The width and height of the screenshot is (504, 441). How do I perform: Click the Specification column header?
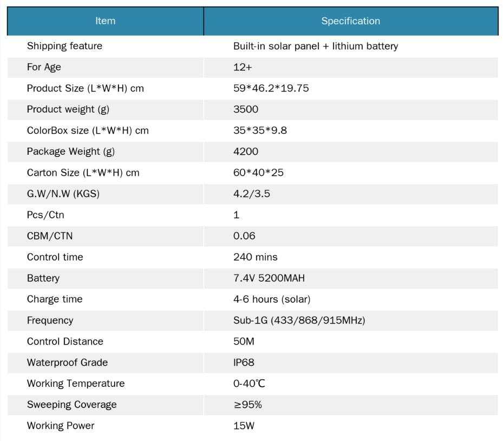pyautogui.click(x=350, y=21)
